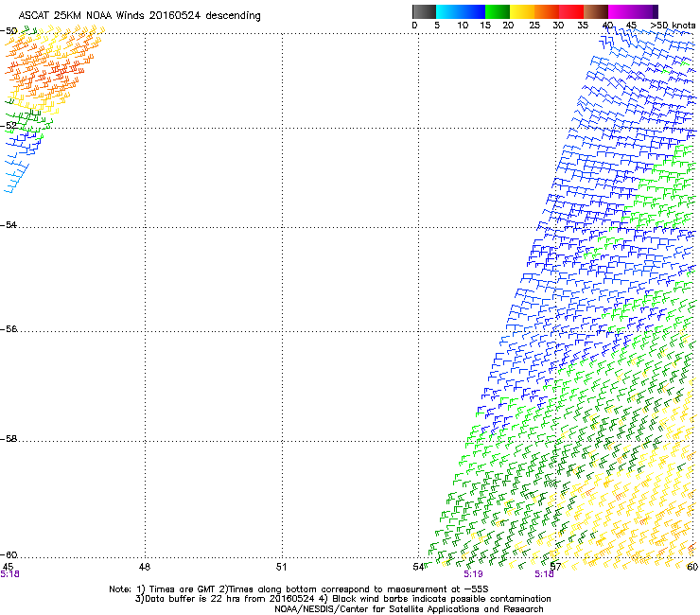
Task: Click the yellow 20-25 knots legend segment
Action: [x=522, y=11]
